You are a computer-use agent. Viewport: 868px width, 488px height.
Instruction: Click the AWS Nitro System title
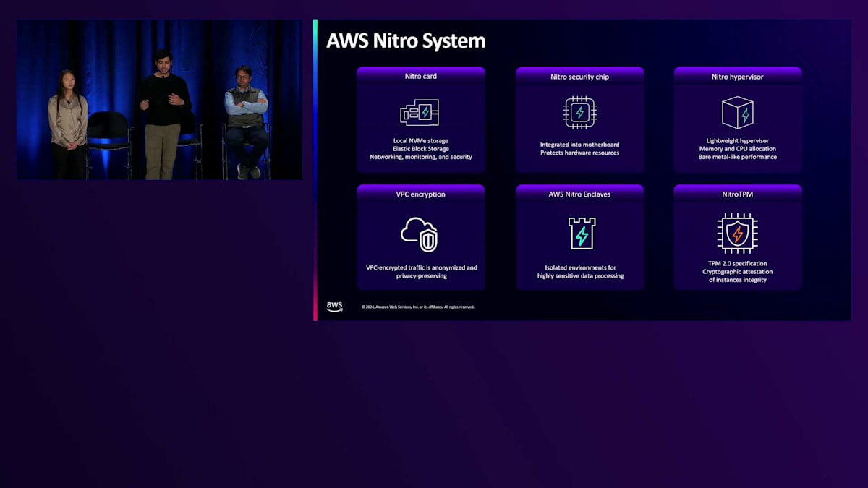(x=406, y=40)
